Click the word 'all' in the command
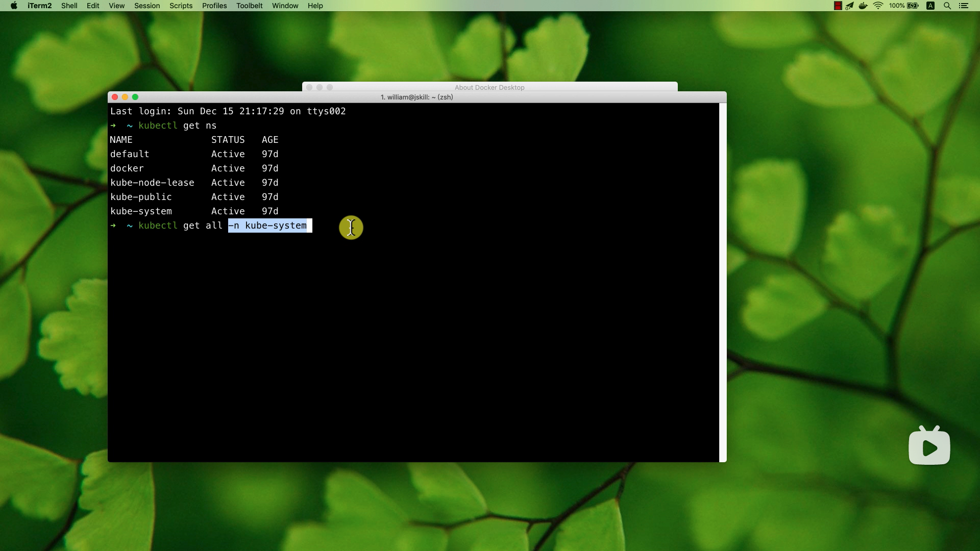 [x=214, y=226]
